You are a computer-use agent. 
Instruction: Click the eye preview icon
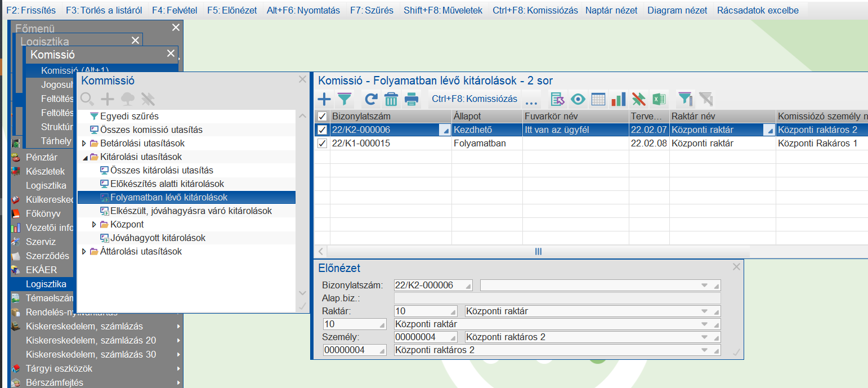click(578, 99)
